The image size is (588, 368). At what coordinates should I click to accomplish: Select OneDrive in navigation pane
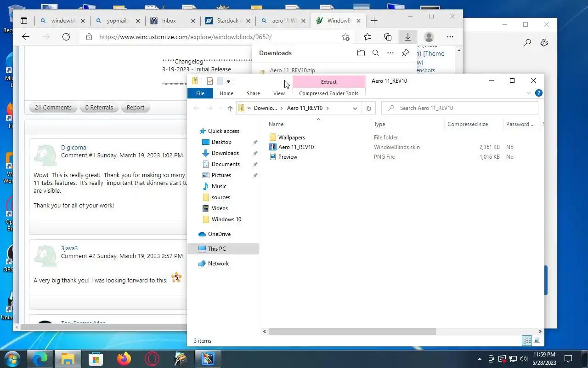(219, 234)
